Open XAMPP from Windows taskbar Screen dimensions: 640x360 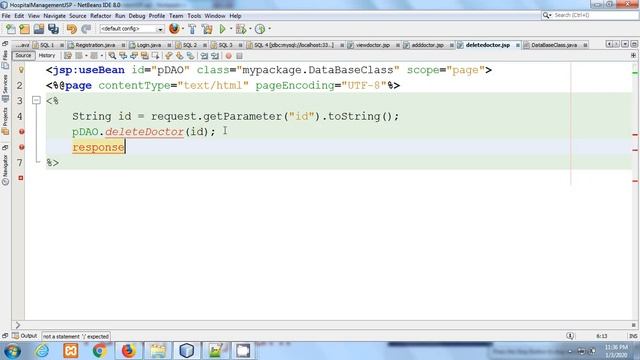tap(71, 351)
